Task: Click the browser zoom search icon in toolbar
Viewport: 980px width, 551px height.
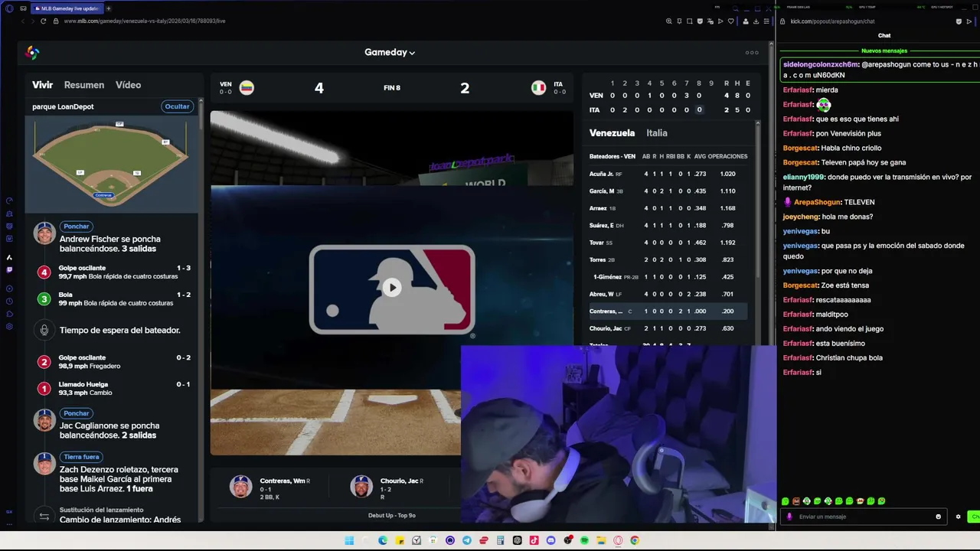Action: 669,21
